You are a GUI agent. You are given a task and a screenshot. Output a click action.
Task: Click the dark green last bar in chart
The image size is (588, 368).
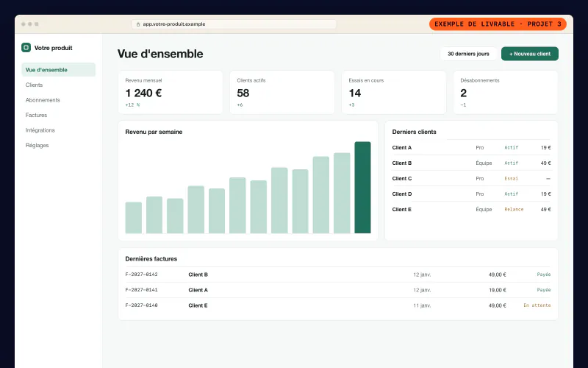click(362, 188)
